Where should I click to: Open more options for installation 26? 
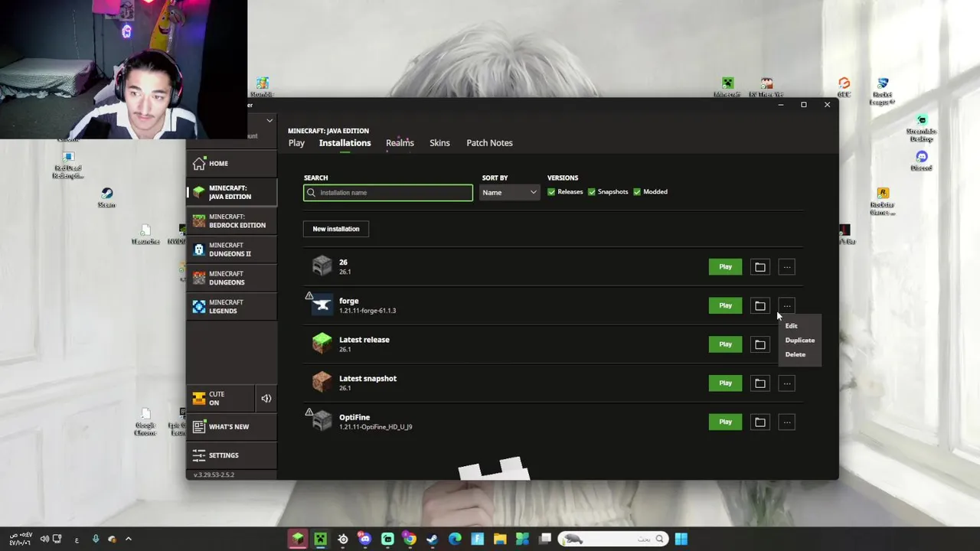pos(787,267)
